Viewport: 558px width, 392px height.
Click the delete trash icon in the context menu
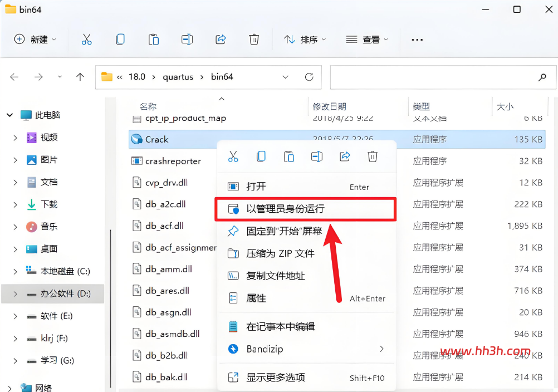click(x=373, y=156)
